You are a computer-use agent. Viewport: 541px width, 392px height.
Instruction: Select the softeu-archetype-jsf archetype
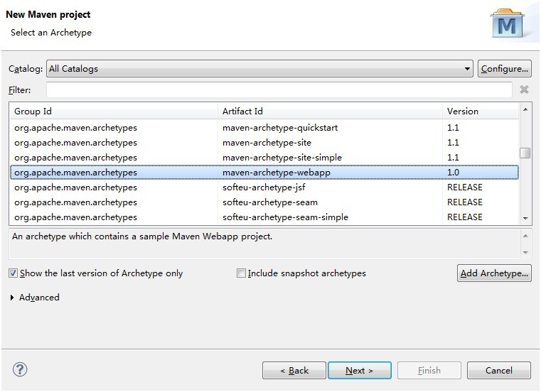(x=264, y=187)
